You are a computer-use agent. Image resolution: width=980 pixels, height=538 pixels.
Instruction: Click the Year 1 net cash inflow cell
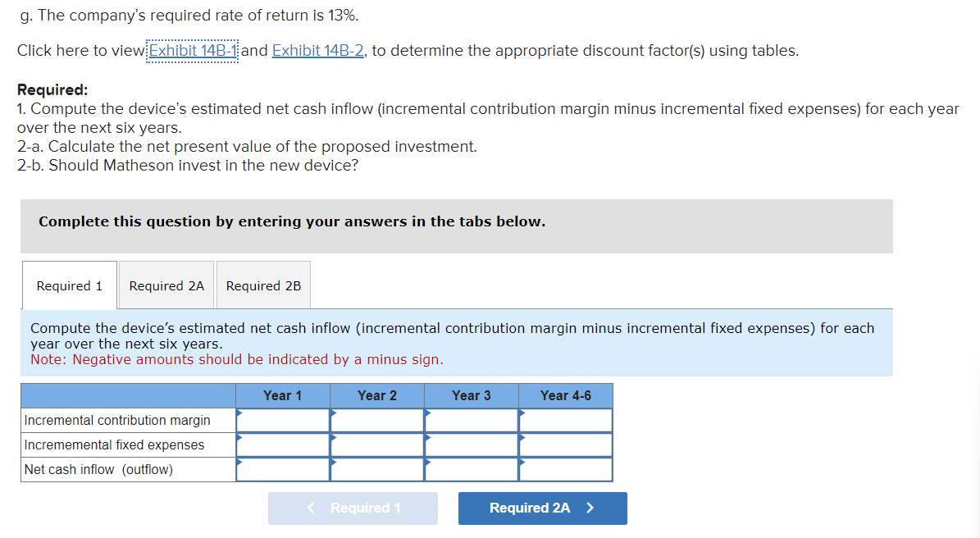coord(282,469)
